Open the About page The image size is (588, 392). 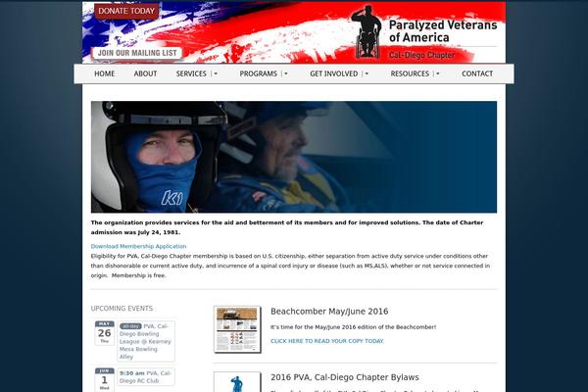(x=145, y=73)
